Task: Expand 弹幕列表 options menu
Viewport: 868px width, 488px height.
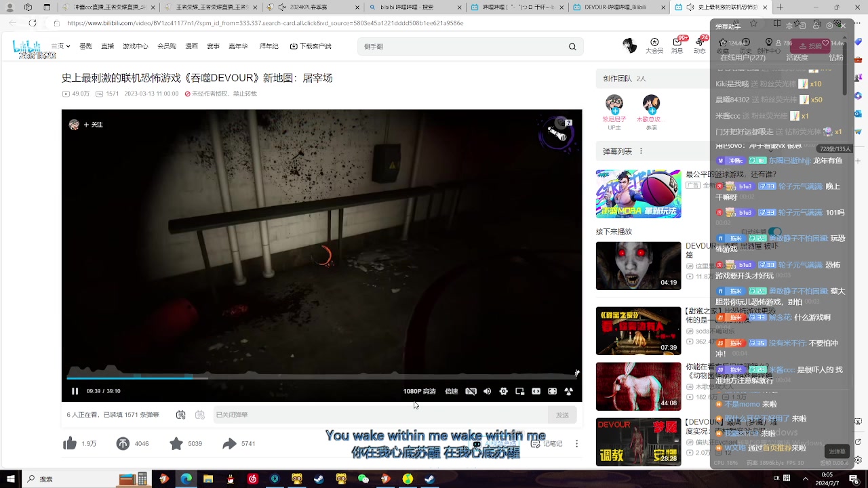Action: tap(641, 151)
